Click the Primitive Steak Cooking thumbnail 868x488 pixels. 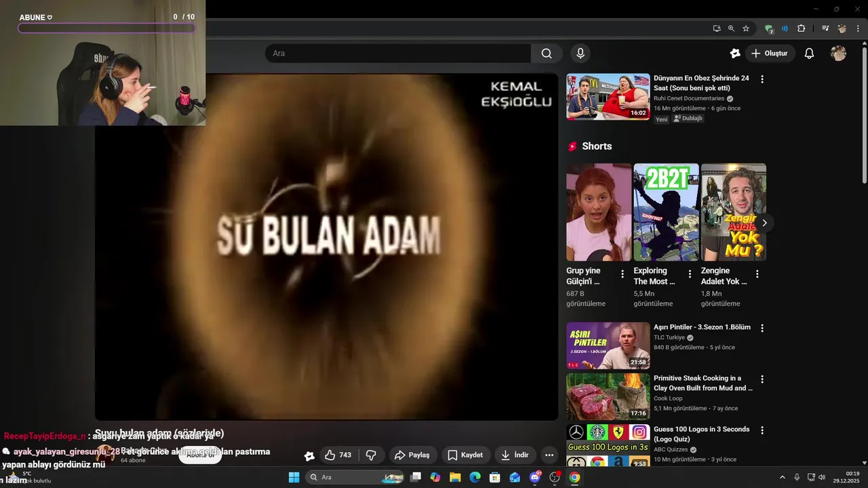point(608,396)
